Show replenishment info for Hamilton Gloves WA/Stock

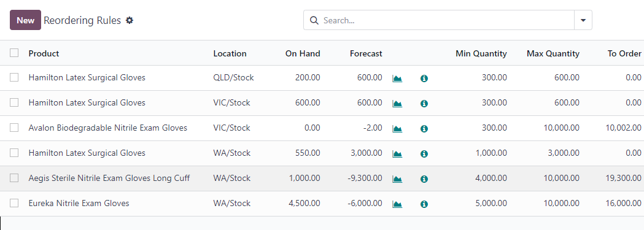[x=424, y=154]
